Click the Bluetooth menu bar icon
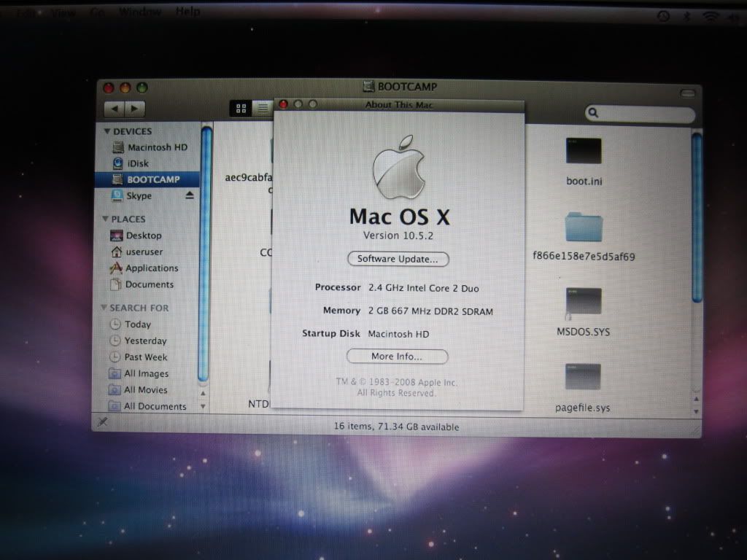747x560 pixels. [687, 16]
